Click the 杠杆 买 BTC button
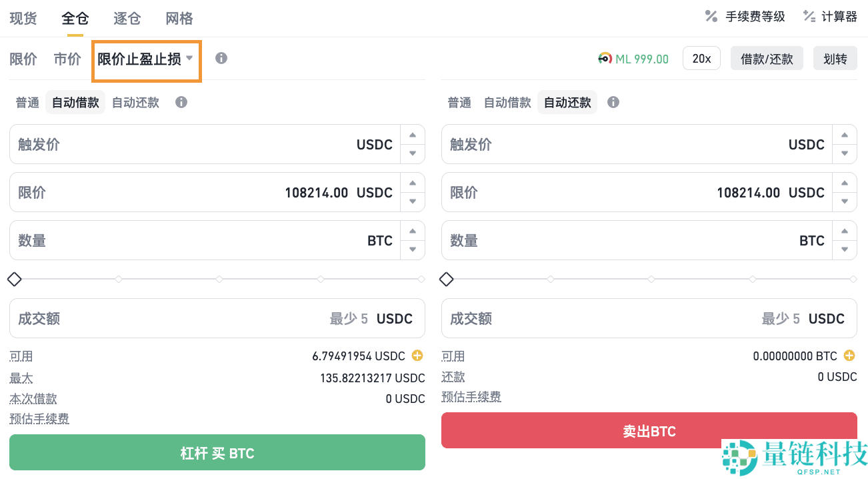 click(217, 452)
